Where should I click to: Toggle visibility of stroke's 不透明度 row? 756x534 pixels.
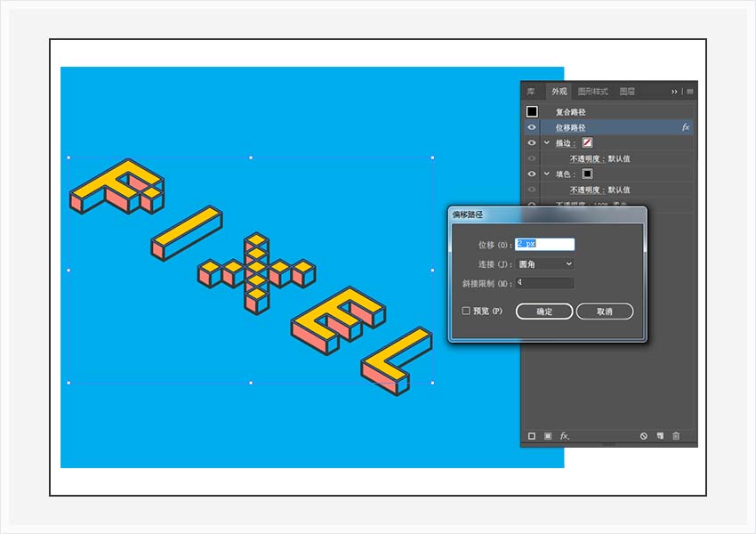pos(532,158)
